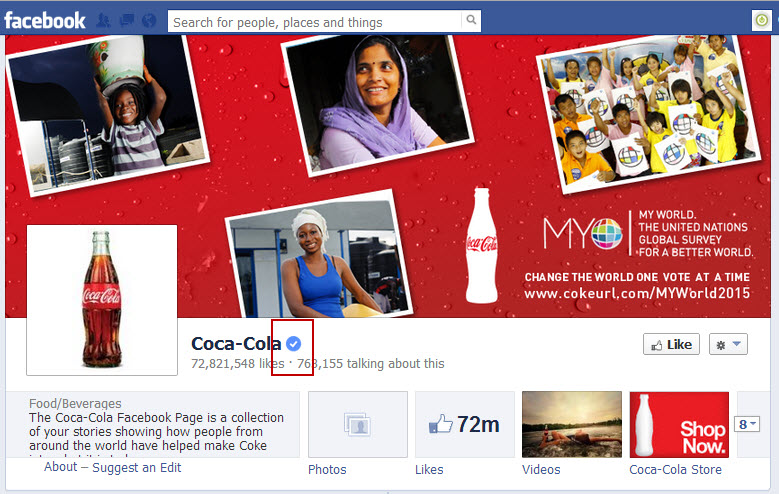779x494 pixels.
Task: Click the Coca-Cola page name
Action: pyautogui.click(x=236, y=343)
